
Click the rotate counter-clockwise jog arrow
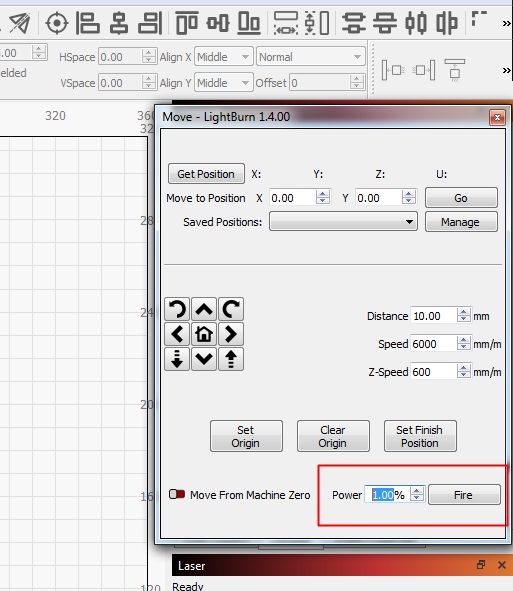pyautogui.click(x=177, y=309)
